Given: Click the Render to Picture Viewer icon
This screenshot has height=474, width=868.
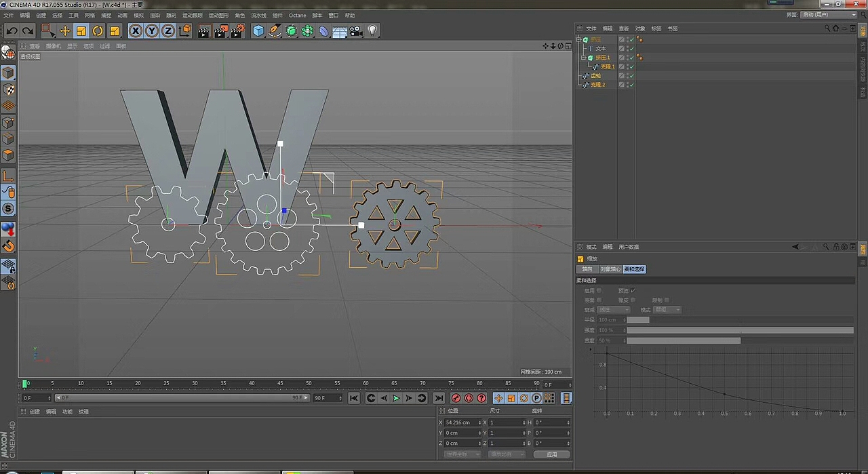Looking at the screenshot, I should coord(221,31).
